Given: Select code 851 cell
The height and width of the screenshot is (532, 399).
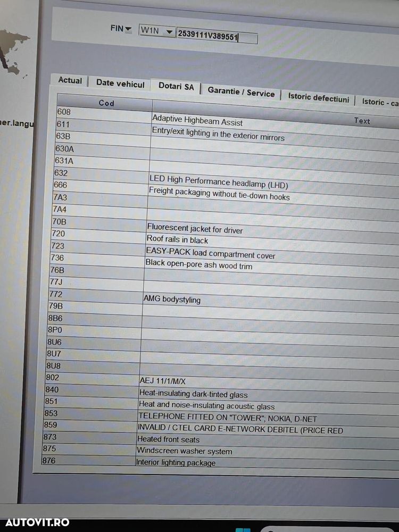Looking at the screenshot, I should point(90,402).
